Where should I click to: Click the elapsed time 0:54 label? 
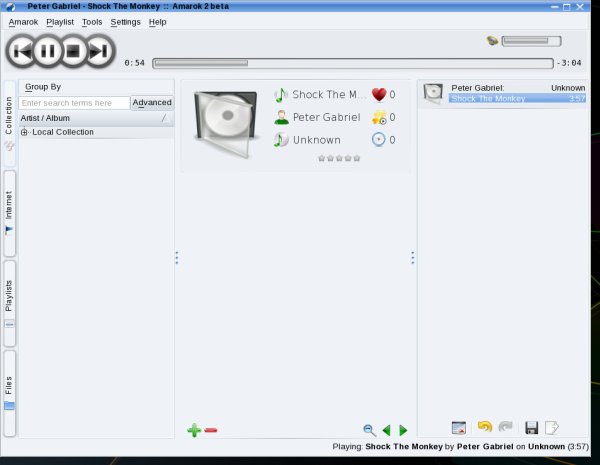click(x=135, y=63)
